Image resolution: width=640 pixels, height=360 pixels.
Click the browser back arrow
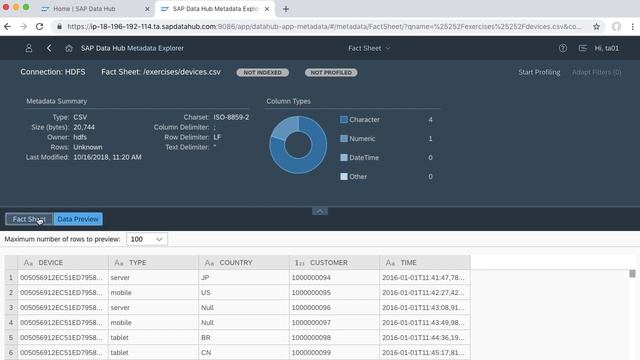7,27
